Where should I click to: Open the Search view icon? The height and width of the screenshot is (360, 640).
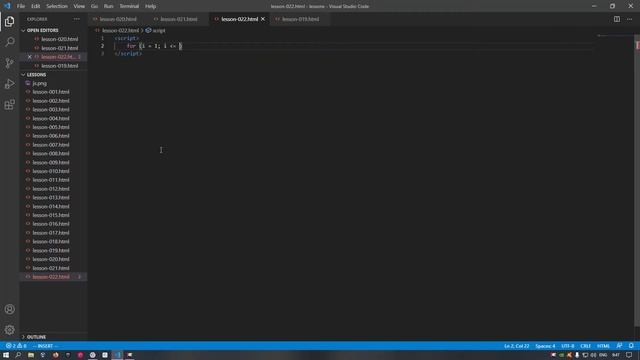(x=9, y=42)
